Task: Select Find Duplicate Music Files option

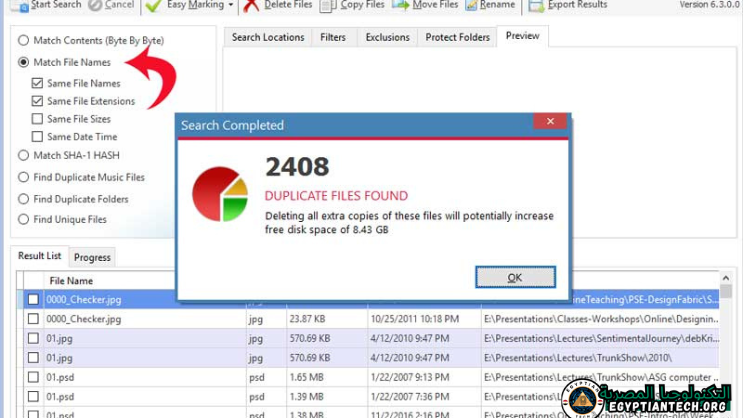Action: [24, 177]
